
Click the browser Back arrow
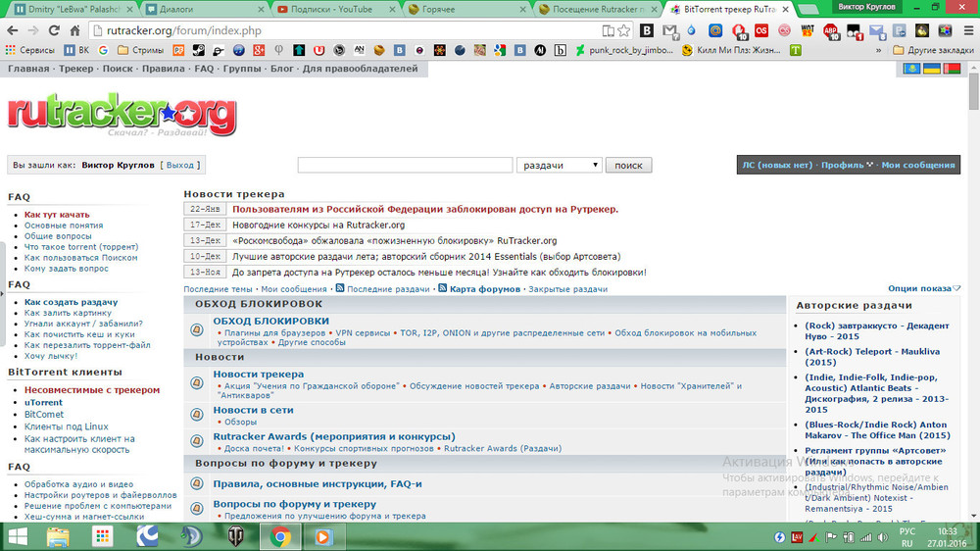click(13, 30)
